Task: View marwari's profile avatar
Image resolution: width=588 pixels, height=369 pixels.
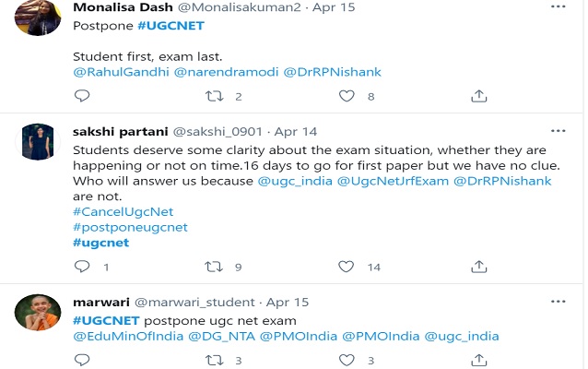Action: (x=38, y=313)
